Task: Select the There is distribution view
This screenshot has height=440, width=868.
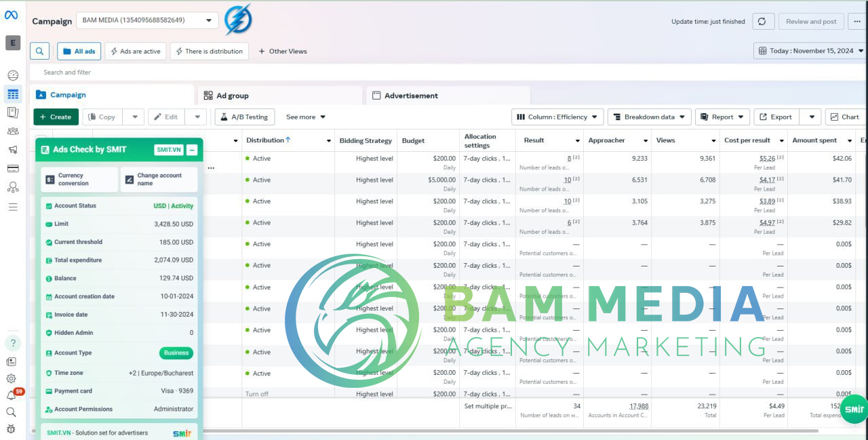Action: (210, 51)
